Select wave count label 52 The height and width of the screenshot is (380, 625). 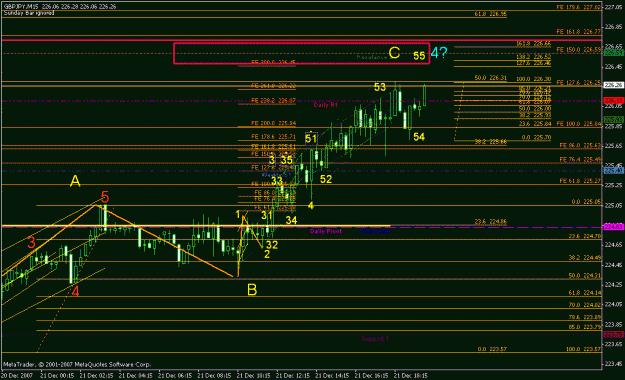point(326,179)
